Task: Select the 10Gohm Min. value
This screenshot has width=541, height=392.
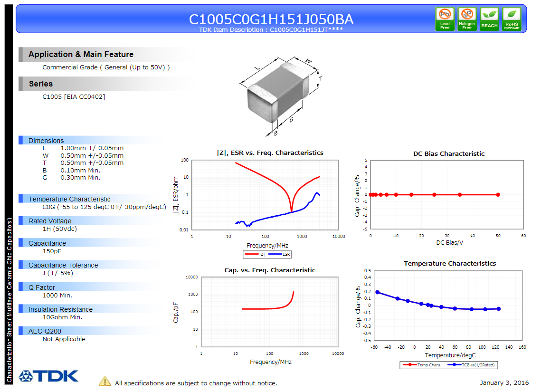Action: (62, 317)
